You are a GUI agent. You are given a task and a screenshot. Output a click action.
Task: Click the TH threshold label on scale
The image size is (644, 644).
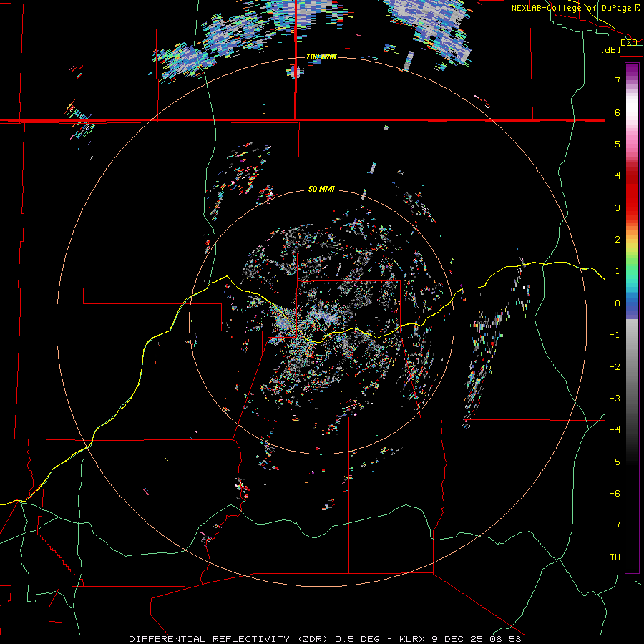click(615, 557)
